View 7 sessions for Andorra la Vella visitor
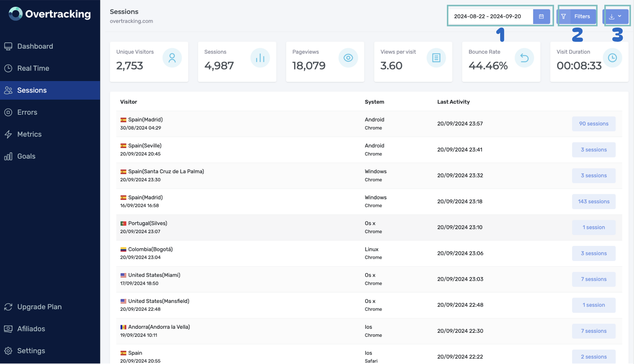Viewport: 634px width, 364px height. click(594, 331)
